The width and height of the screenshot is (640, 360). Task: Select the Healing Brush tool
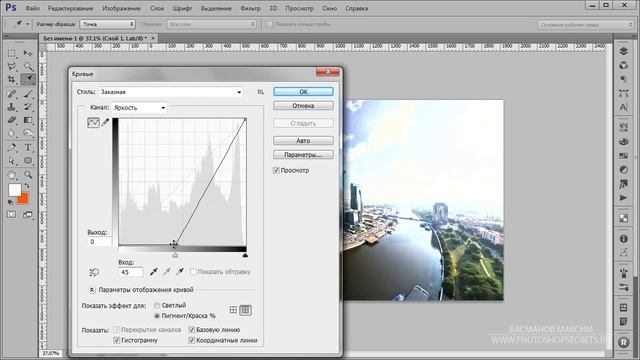pyautogui.click(x=12, y=94)
